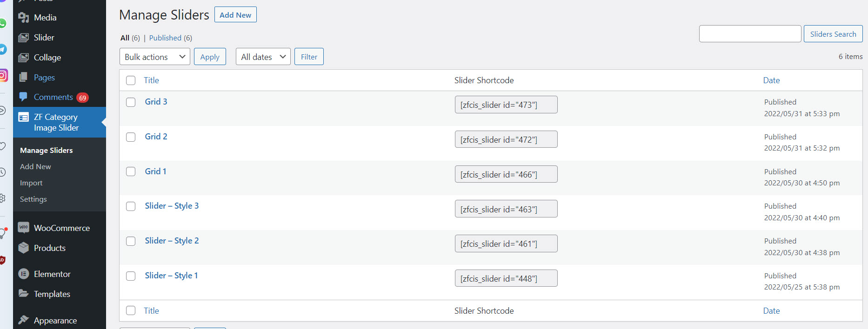Show All sliders filter link
868x329 pixels.
[125, 38]
